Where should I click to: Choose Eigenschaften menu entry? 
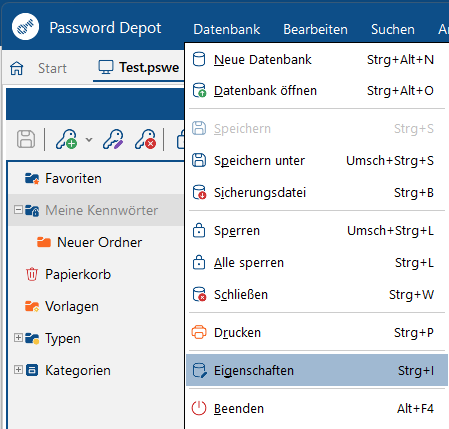tap(317, 371)
